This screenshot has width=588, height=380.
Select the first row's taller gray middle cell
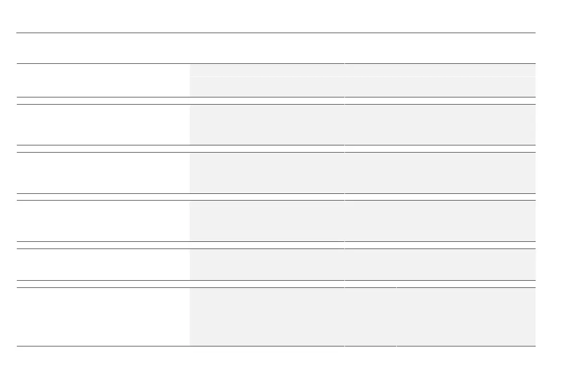click(267, 87)
